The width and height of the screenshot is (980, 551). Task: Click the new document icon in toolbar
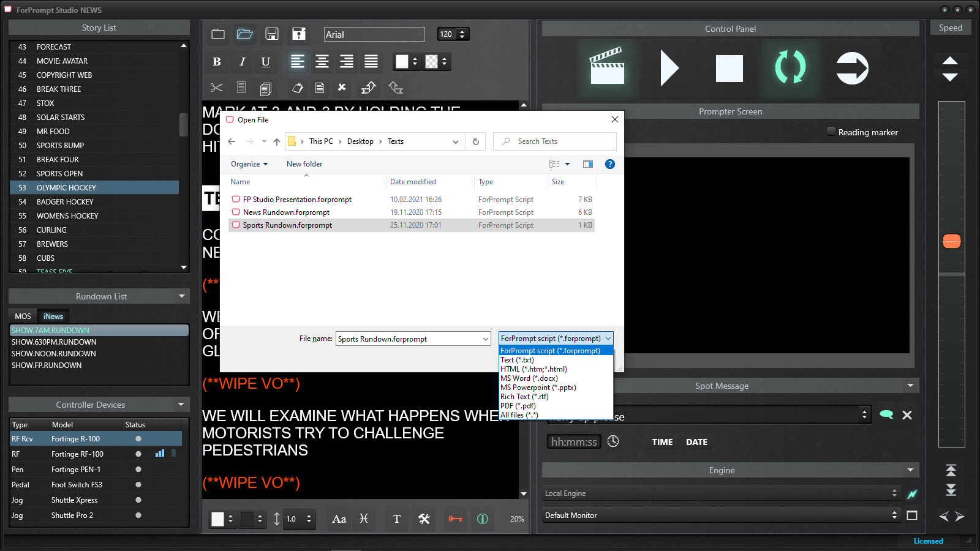218,34
